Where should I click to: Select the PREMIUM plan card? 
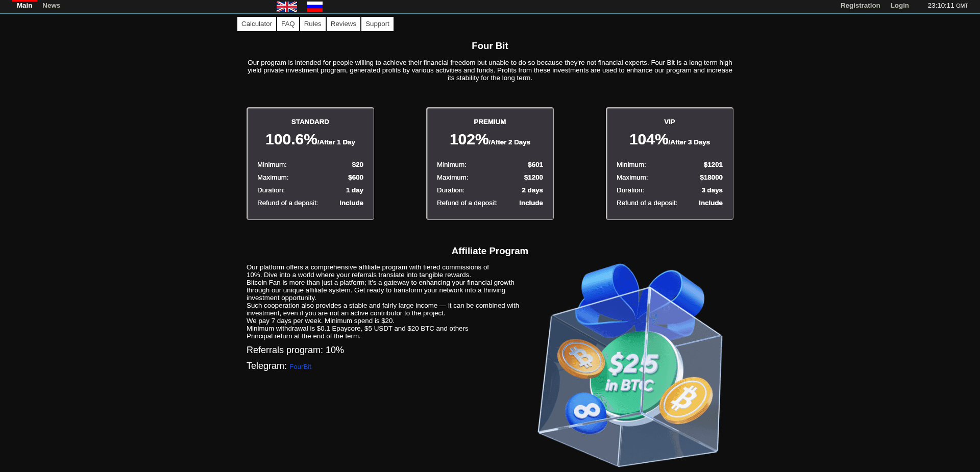pos(490,163)
